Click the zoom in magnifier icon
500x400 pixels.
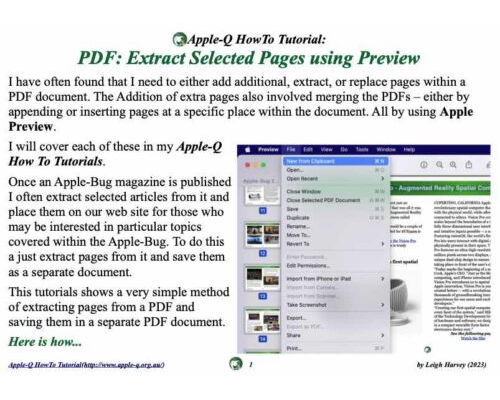453,165
